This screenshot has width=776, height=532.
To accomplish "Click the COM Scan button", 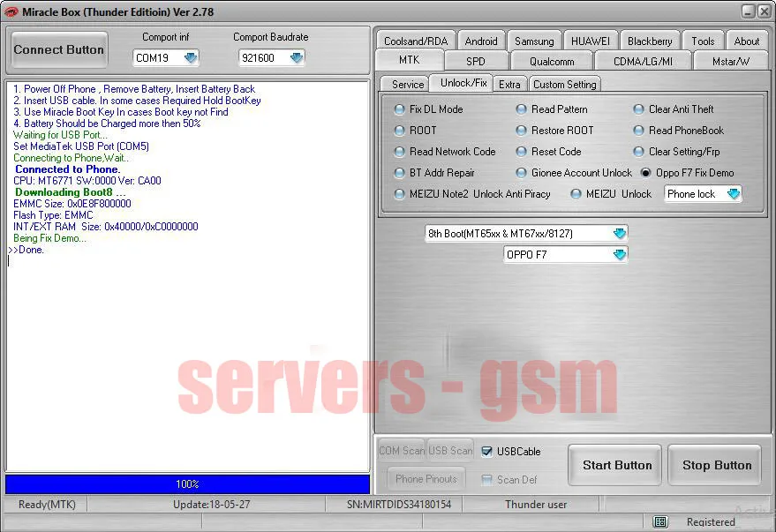I will 402,451.
